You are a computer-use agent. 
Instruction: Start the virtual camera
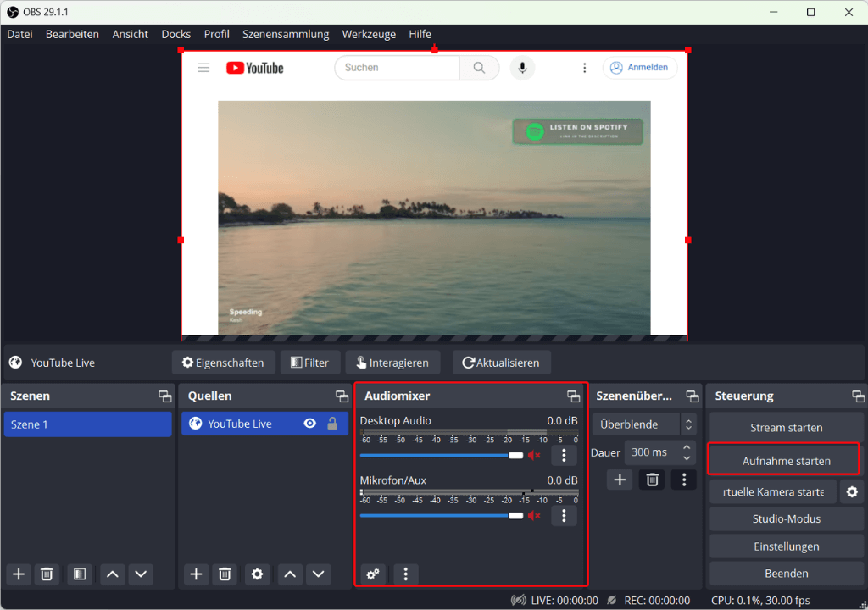pos(773,491)
